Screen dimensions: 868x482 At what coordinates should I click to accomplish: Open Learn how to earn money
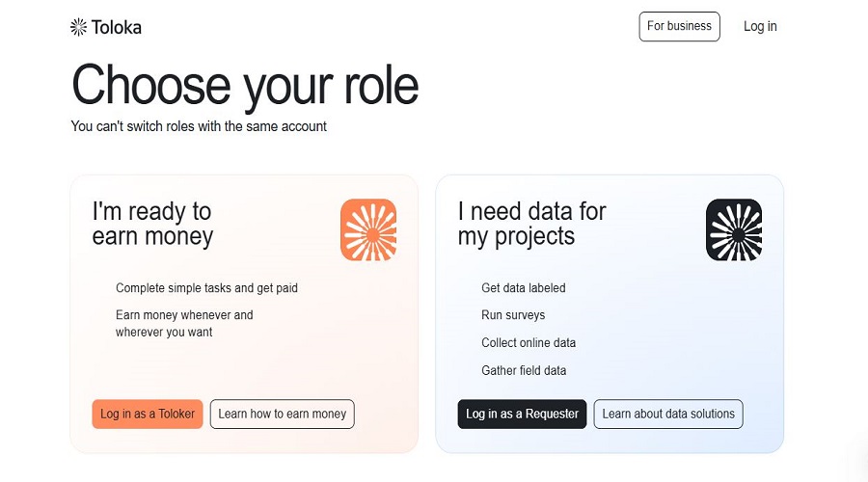coord(283,414)
